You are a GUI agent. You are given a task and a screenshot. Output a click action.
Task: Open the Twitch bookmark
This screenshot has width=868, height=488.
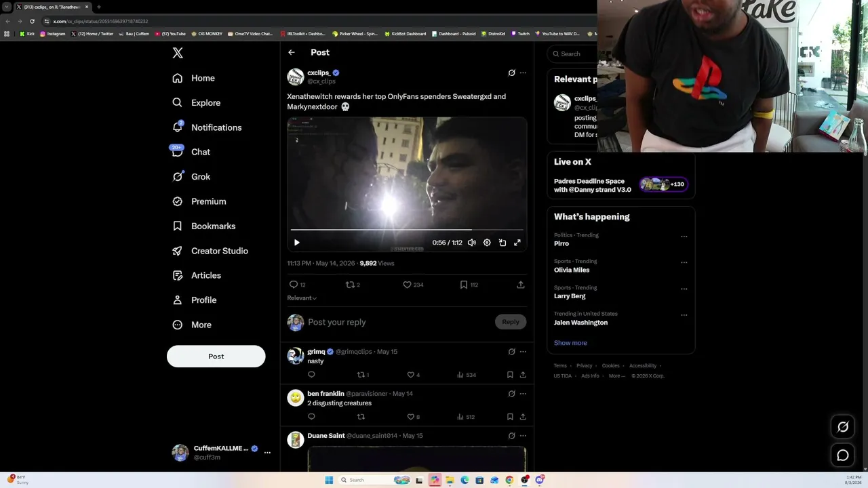click(521, 34)
